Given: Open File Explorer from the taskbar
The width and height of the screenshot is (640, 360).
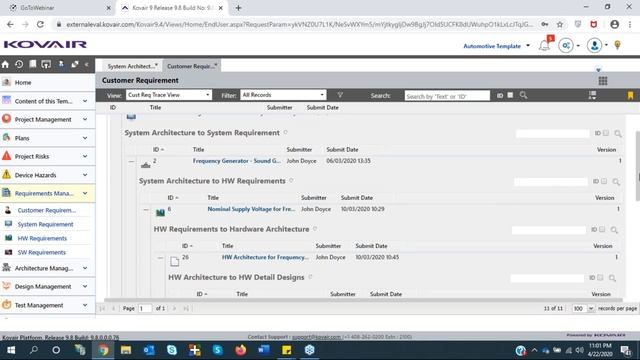Looking at the screenshot, I should (x=126, y=350).
